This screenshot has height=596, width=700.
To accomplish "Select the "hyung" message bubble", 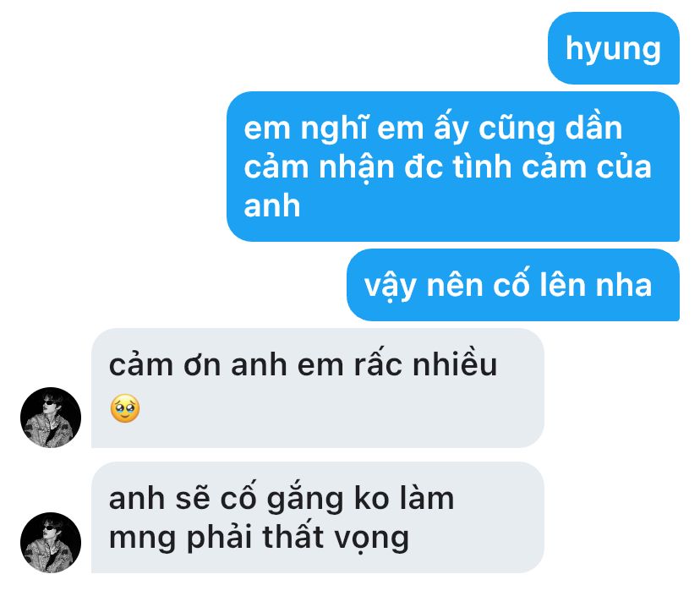I will (614, 48).
